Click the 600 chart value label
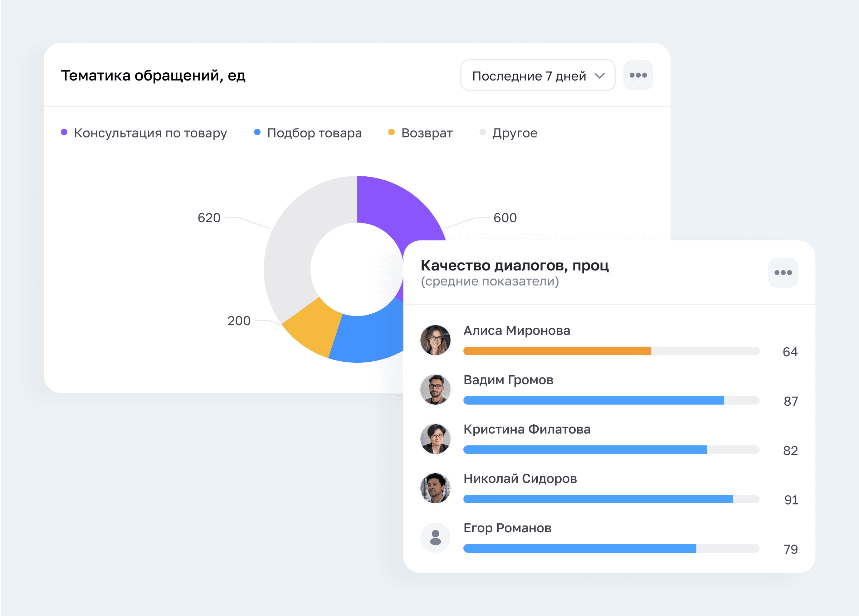Viewport: 859px width, 616px height. click(505, 218)
